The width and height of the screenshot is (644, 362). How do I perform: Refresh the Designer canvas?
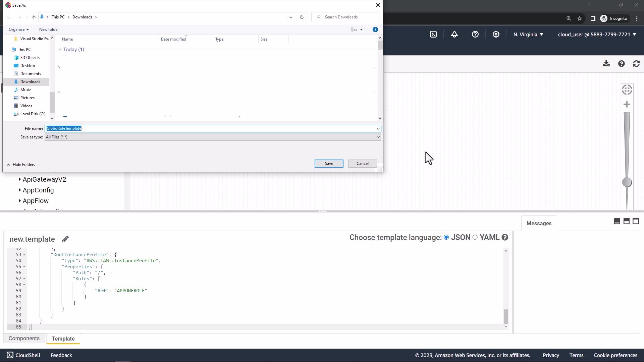tap(636, 63)
